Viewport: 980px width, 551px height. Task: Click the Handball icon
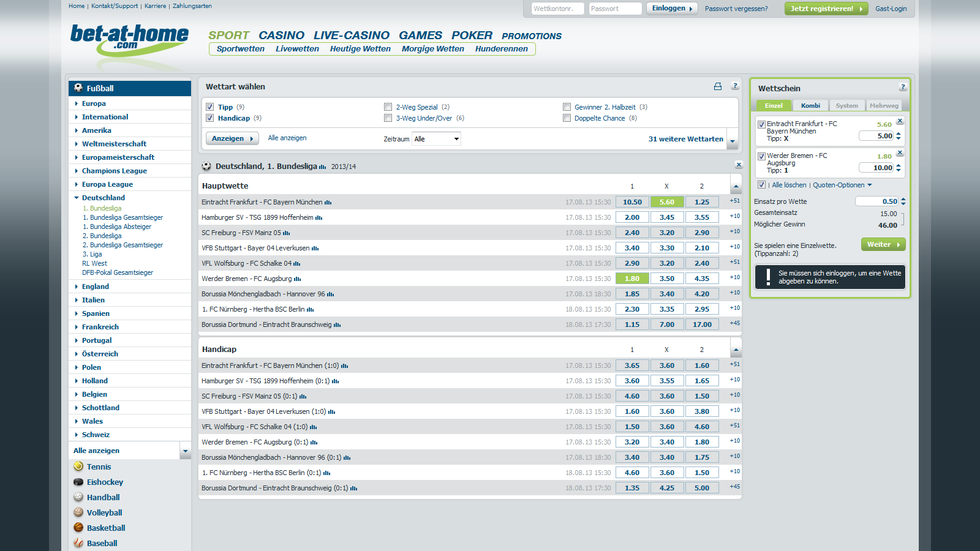(x=78, y=497)
